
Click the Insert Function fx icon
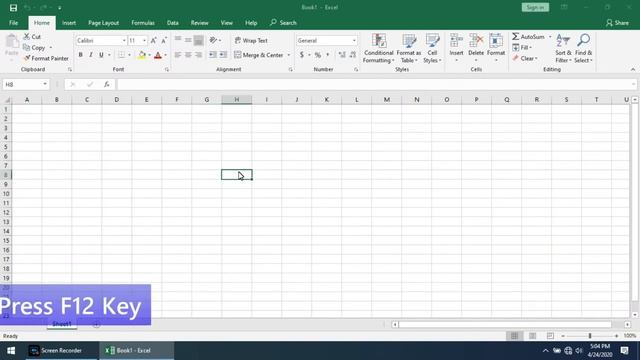[x=107, y=84]
